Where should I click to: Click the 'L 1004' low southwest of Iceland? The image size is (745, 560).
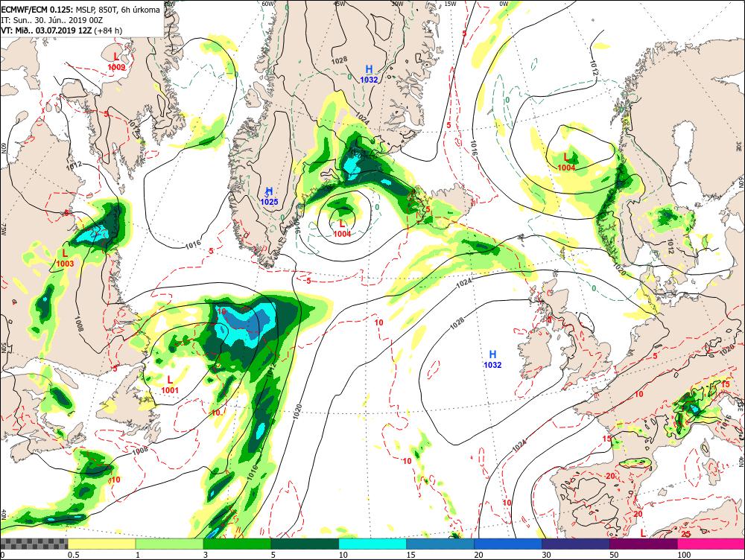tap(342, 229)
